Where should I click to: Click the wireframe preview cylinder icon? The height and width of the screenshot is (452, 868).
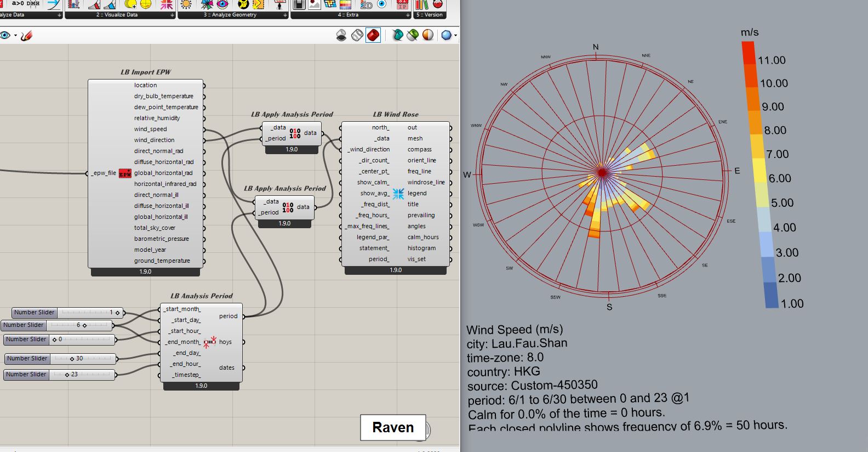pos(357,36)
